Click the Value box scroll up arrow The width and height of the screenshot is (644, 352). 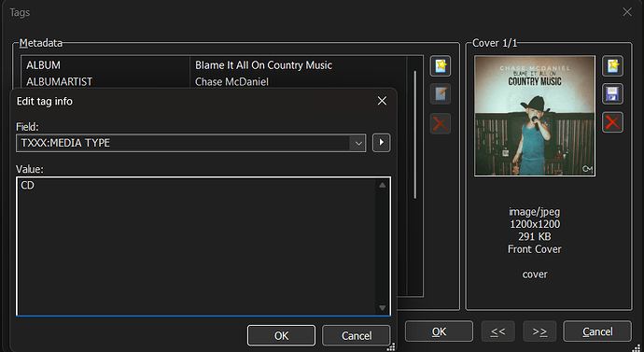coord(383,185)
